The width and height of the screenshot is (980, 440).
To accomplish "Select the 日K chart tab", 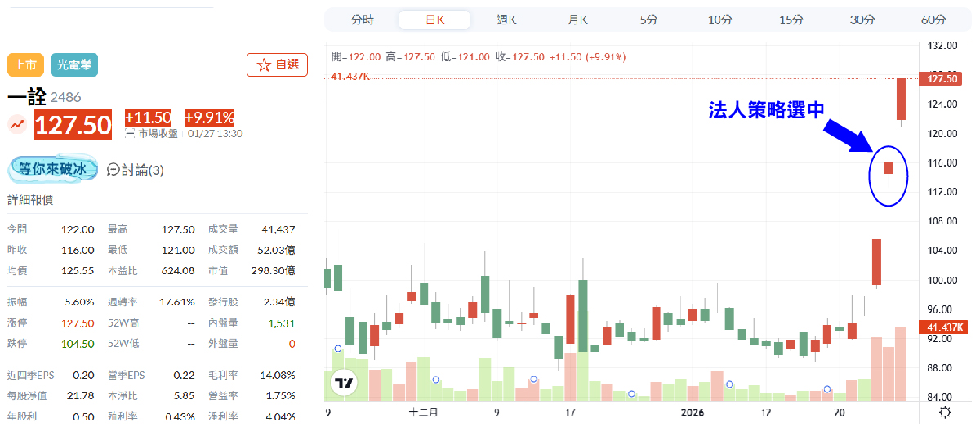I will pos(434,20).
